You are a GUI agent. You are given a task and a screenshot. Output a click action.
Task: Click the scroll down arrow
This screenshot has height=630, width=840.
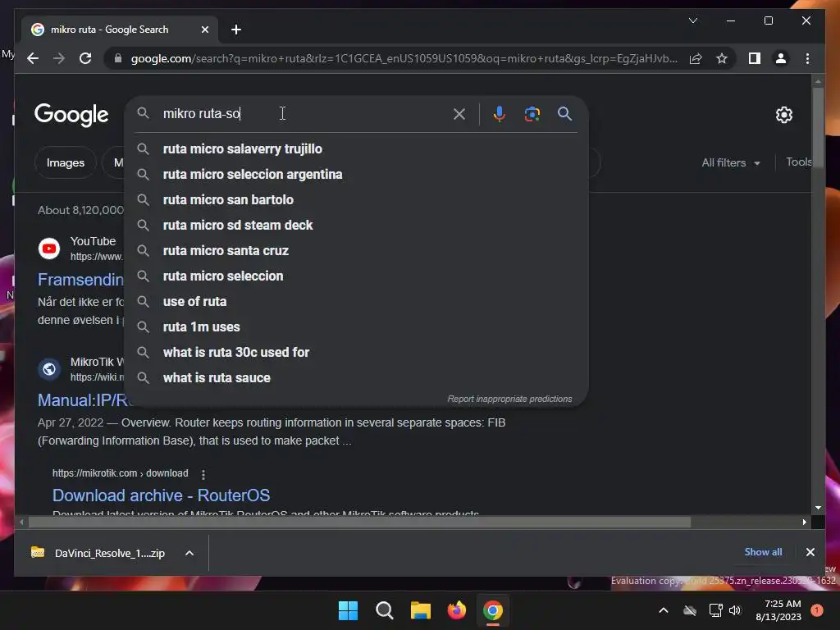pyautogui.click(x=818, y=507)
